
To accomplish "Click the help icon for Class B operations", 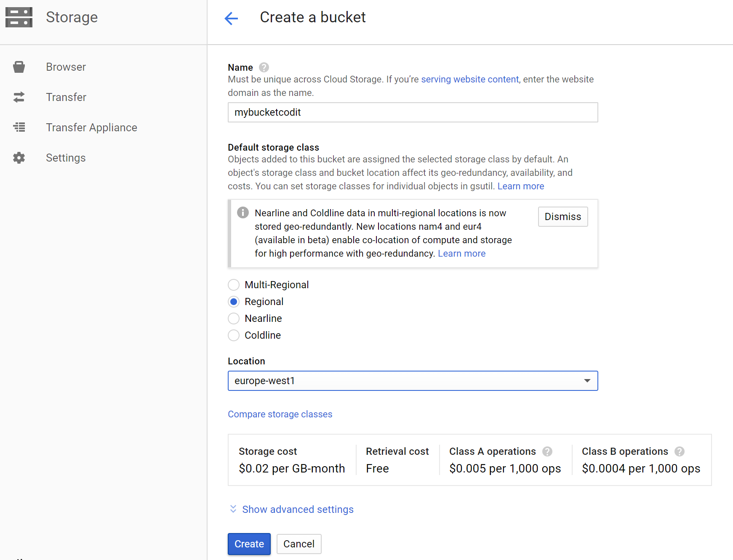I will 679,451.
